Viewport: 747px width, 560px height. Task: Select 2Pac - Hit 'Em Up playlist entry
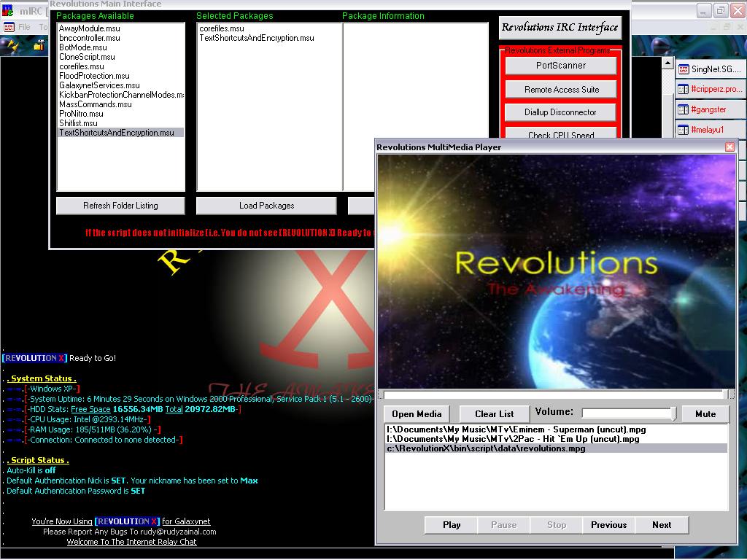557,439
